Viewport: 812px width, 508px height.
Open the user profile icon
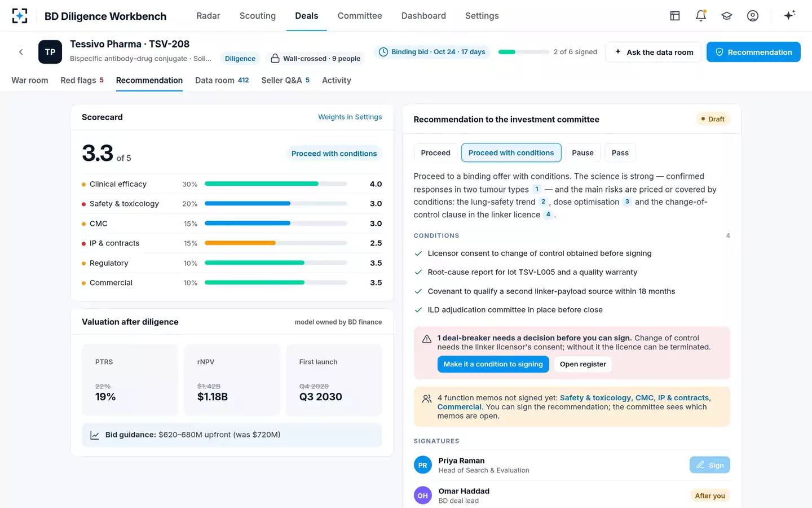(753, 16)
